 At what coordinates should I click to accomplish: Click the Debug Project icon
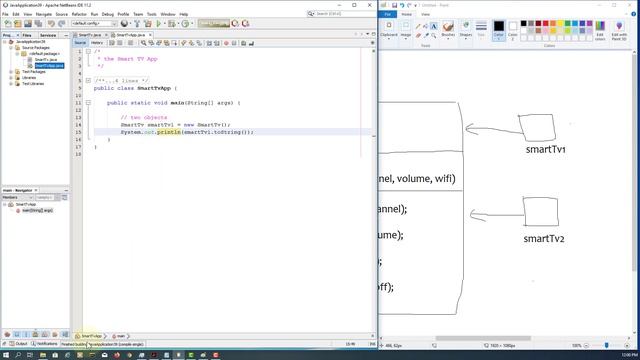point(172,24)
